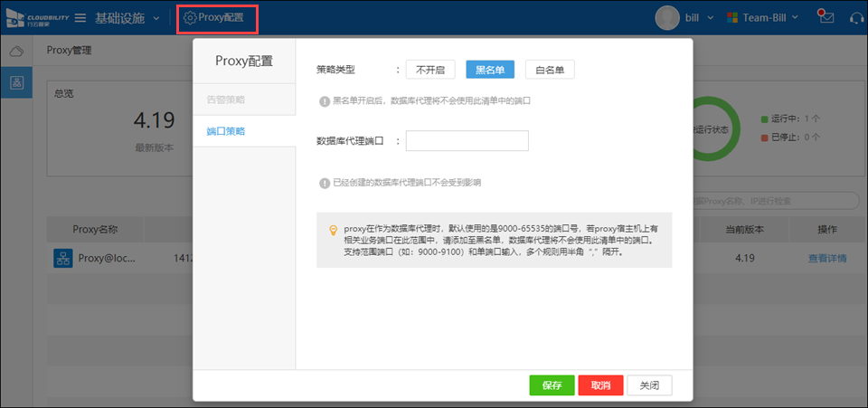
Task: Click the headset support icon
Action: coord(854,17)
